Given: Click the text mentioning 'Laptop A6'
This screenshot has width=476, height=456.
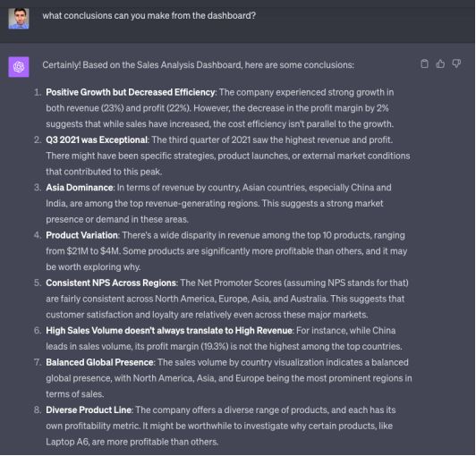Looking at the screenshot, I should pos(132,442).
